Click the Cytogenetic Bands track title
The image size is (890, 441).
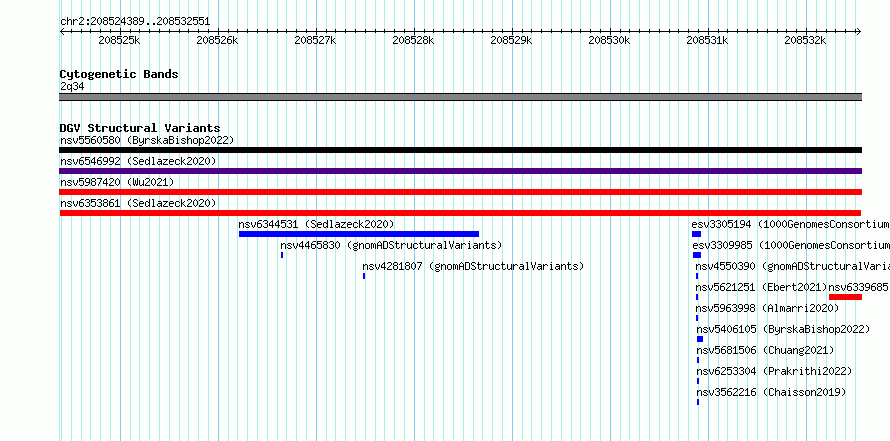click(119, 74)
